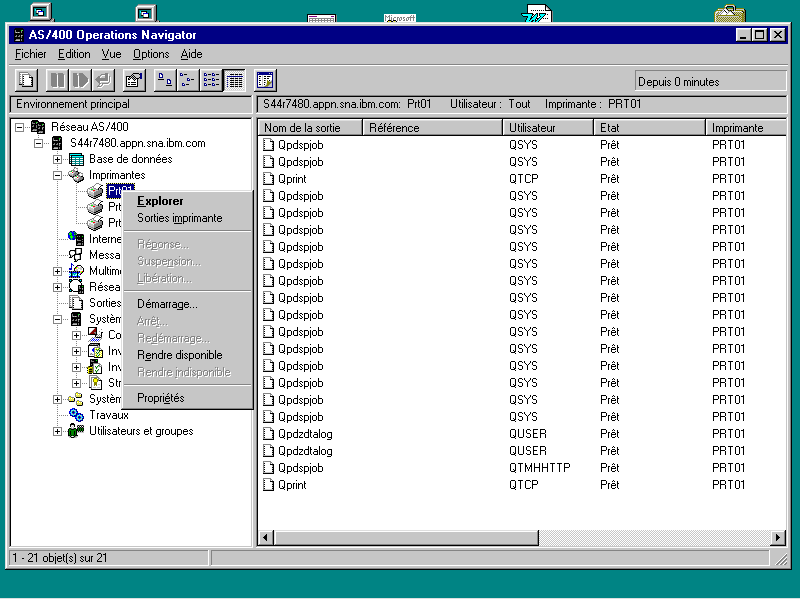Collapse the Réseau AS/400 root node
The image size is (800, 600).
(19, 127)
